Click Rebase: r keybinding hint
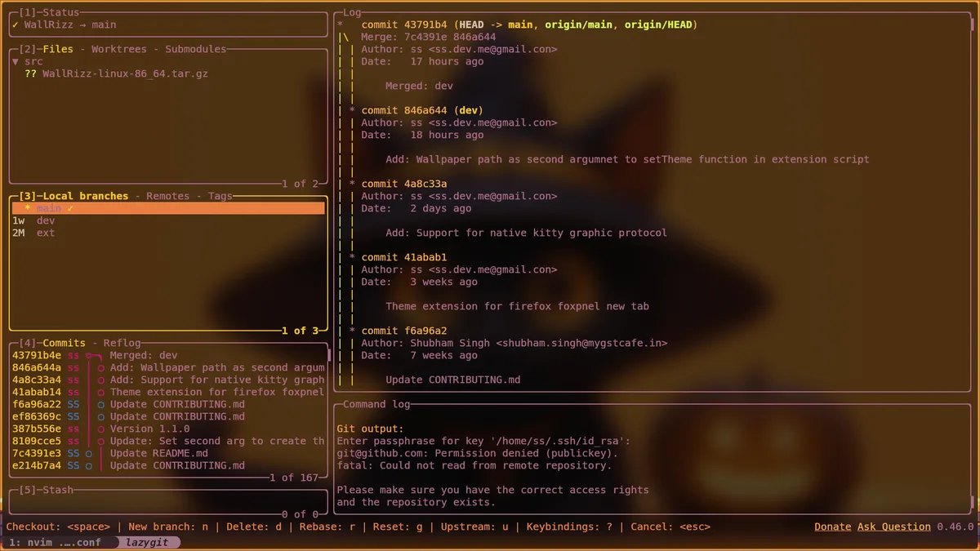The height and width of the screenshot is (551, 980). [327, 527]
